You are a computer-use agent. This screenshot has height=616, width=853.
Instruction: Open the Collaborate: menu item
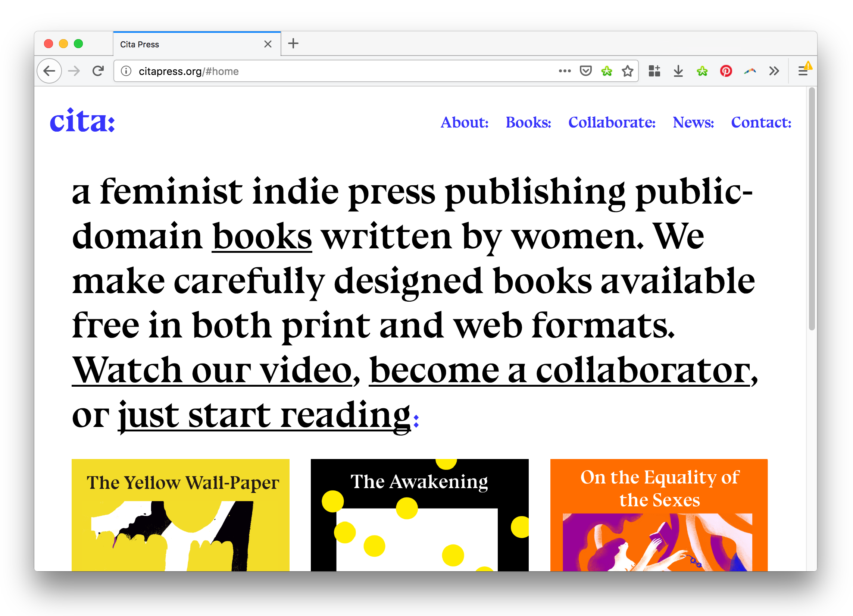click(x=612, y=123)
